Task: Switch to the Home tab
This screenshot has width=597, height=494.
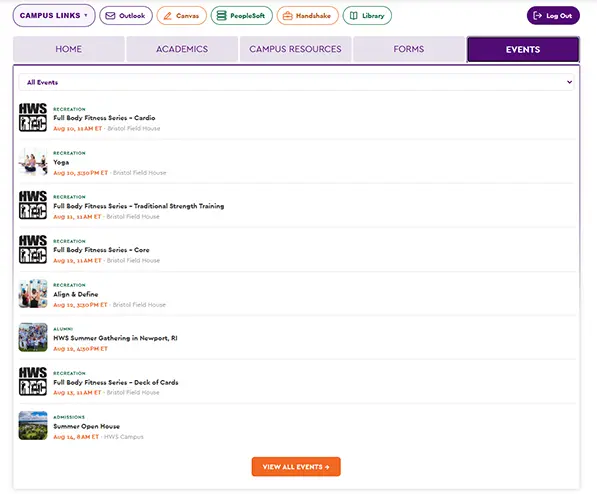Action: click(69, 49)
